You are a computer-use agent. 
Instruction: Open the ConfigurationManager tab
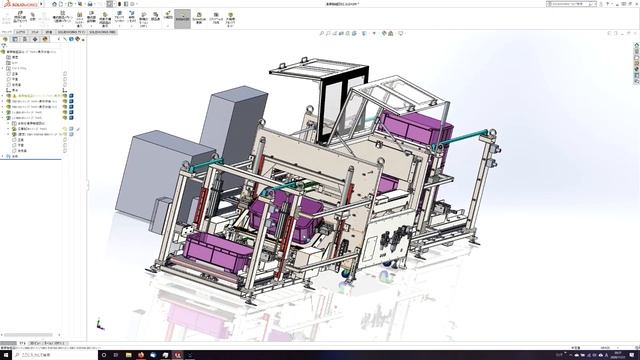click(x=25, y=39)
